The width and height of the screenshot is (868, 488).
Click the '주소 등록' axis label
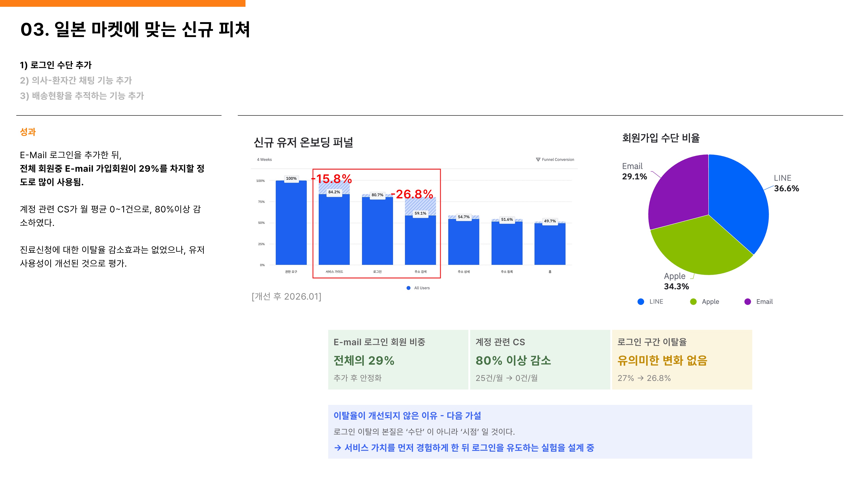pyautogui.click(x=507, y=272)
